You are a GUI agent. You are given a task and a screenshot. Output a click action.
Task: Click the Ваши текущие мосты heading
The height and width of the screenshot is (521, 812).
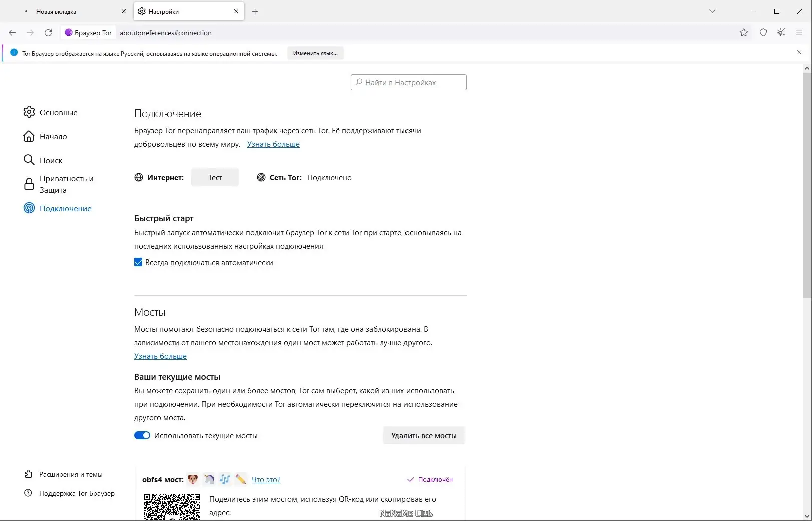177,377
